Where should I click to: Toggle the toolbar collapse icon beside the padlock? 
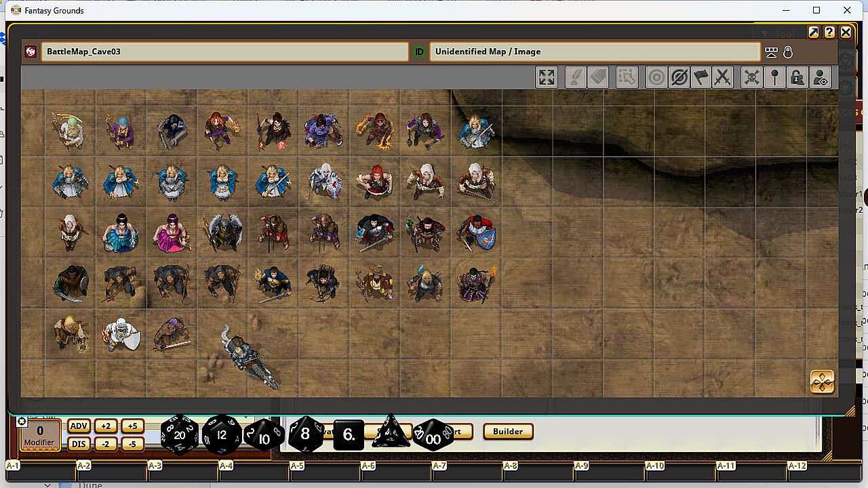click(x=771, y=52)
